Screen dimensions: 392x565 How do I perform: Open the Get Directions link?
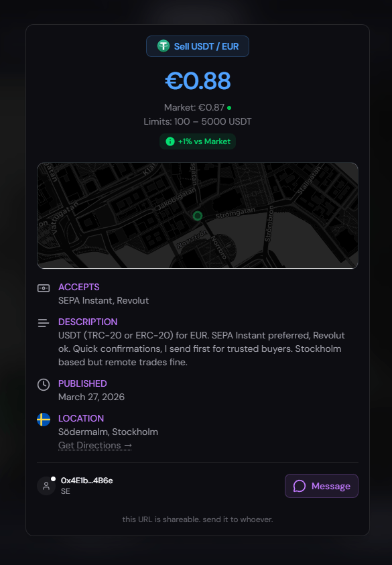coord(94,445)
